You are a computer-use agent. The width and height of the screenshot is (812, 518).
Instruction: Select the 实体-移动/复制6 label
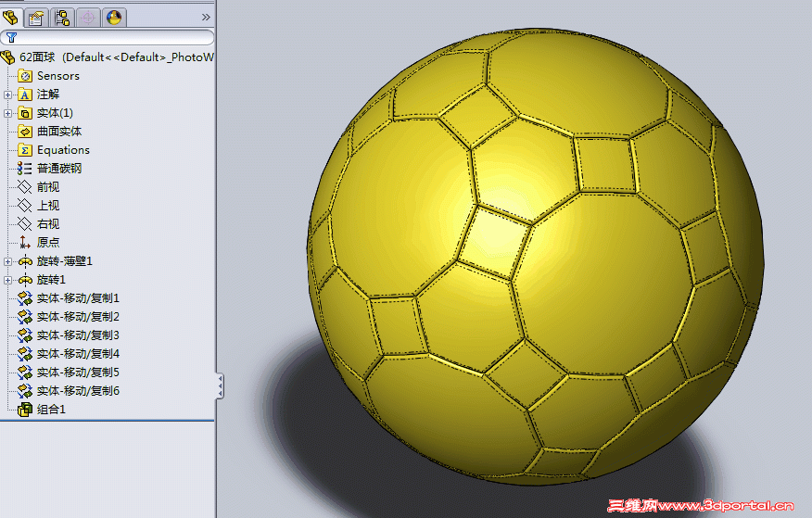[x=78, y=391]
